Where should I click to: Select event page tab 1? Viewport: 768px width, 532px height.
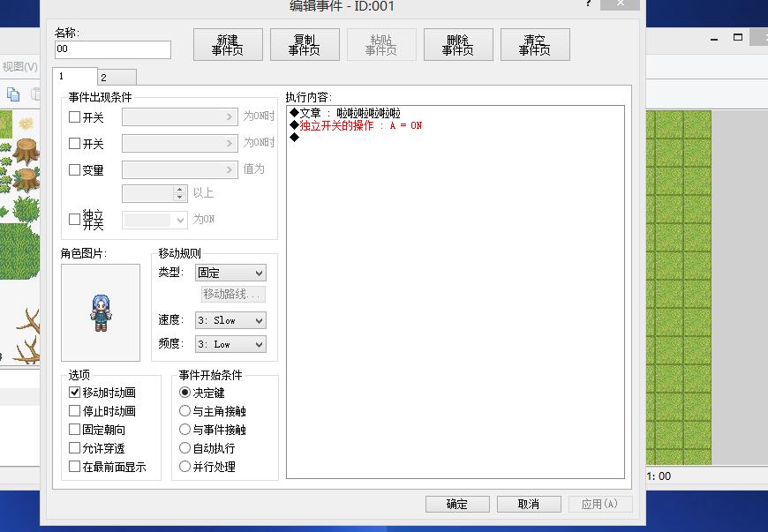coord(74,77)
